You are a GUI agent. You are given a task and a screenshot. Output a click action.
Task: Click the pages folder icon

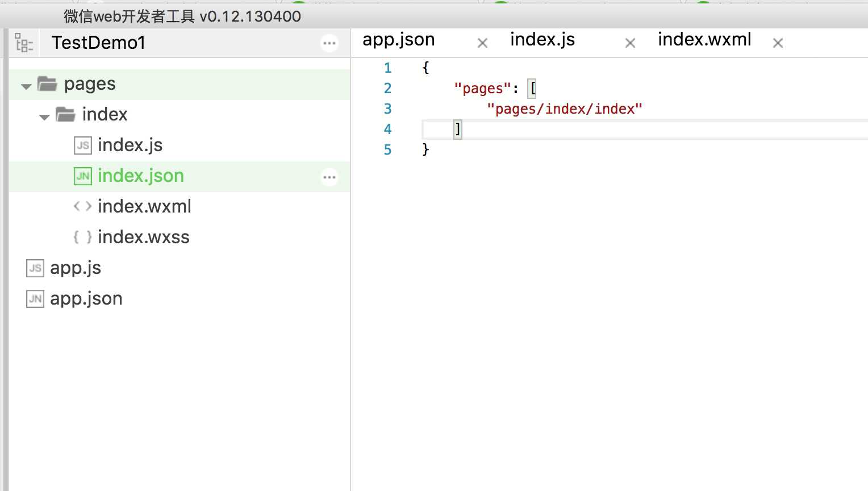pos(47,84)
